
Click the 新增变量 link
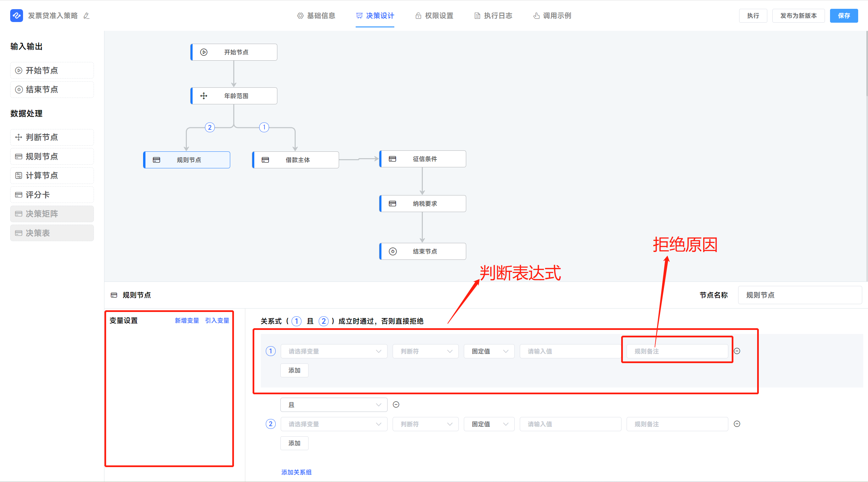[x=187, y=320]
